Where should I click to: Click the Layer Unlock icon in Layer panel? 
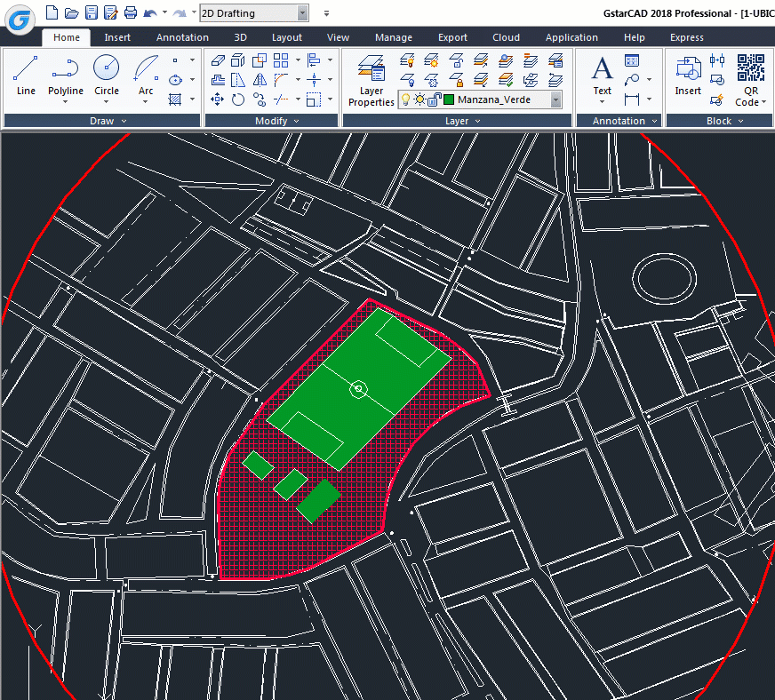coord(457,60)
